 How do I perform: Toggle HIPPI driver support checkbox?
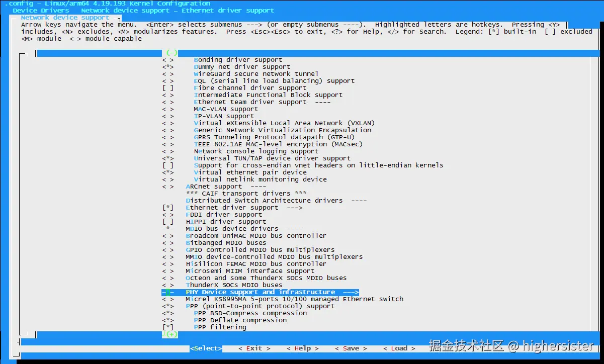(168, 222)
